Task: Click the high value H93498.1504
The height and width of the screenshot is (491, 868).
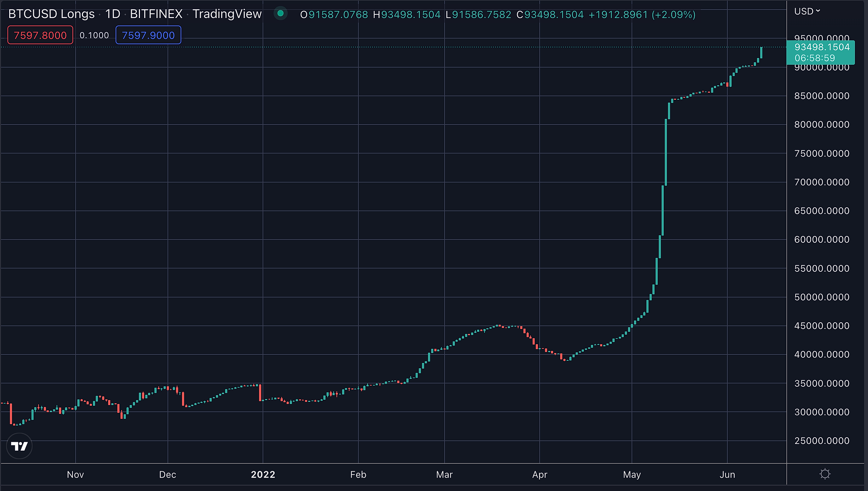Action: (407, 15)
